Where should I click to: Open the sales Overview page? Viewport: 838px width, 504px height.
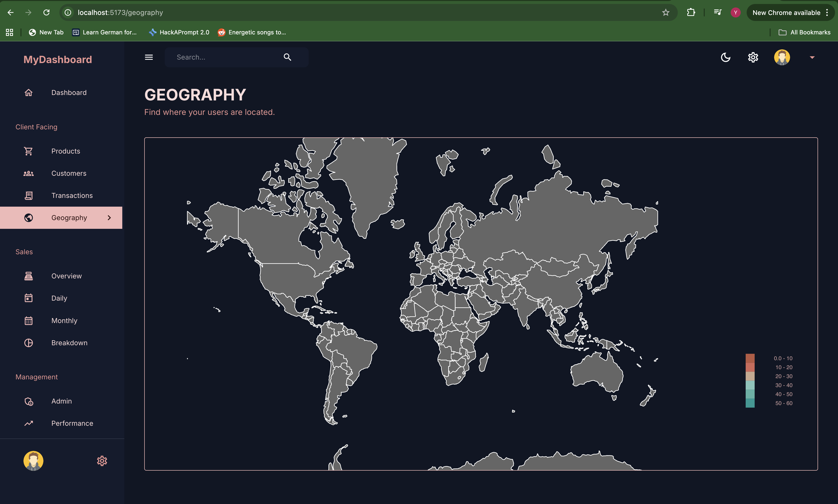click(x=66, y=276)
